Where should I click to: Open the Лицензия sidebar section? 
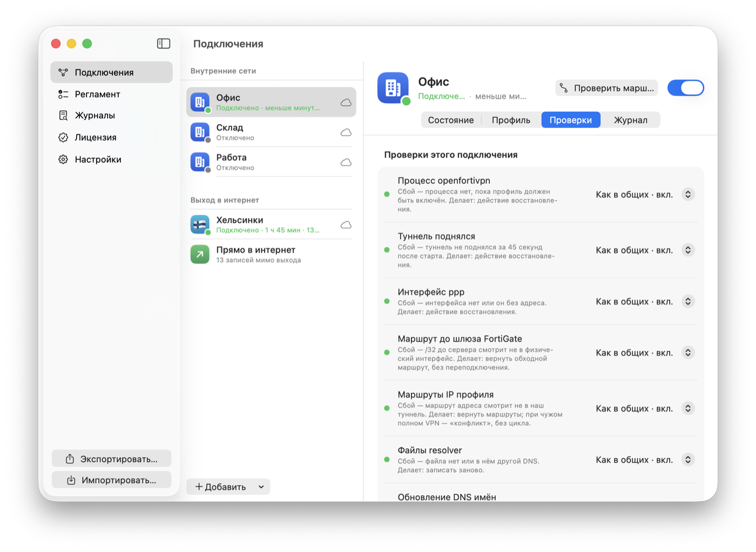[x=112, y=137]
